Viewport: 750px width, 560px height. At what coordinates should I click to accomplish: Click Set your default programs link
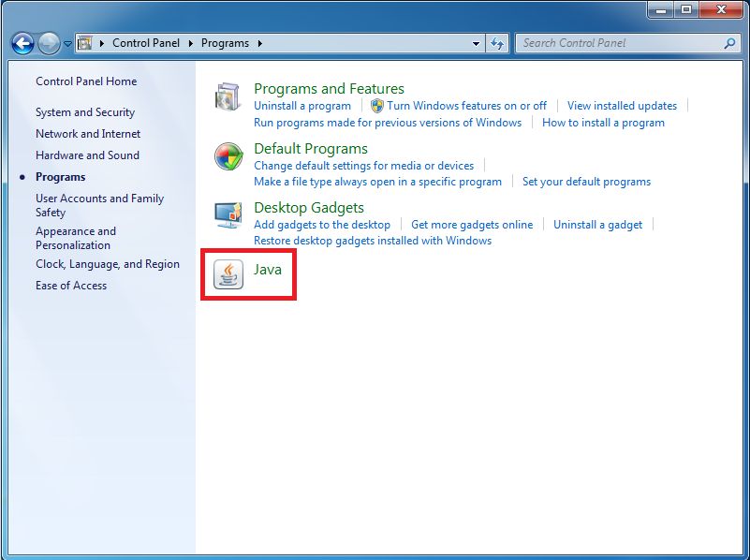pos(586,182)
